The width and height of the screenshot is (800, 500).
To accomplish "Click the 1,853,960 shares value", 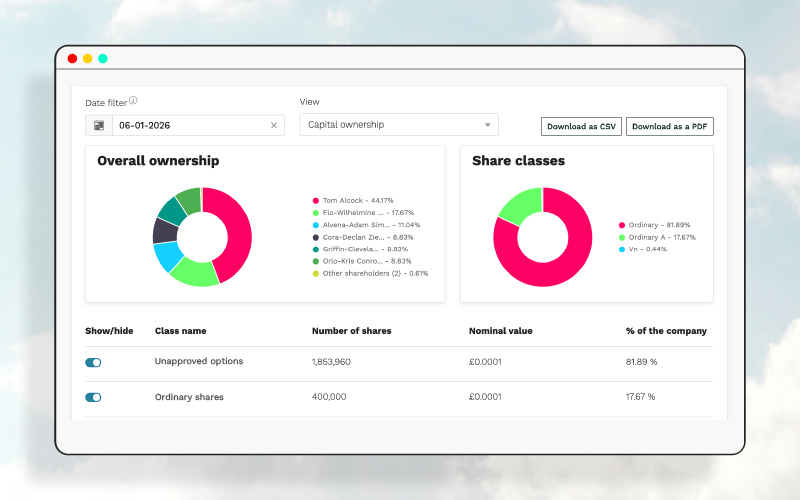I will pyautogui.click(x=331, y=362).
